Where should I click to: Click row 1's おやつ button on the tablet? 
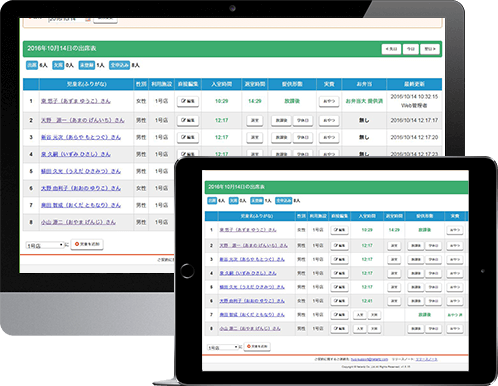click(455, 230)
